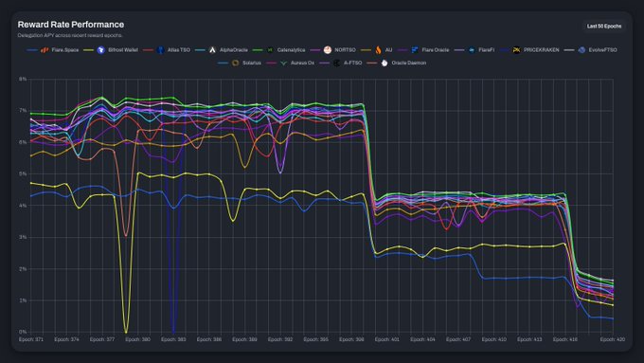The height and width of the screenshot is (363, 644).
Task: Open the Last 50 Epochs range button
Action: [x=604, y=26]
